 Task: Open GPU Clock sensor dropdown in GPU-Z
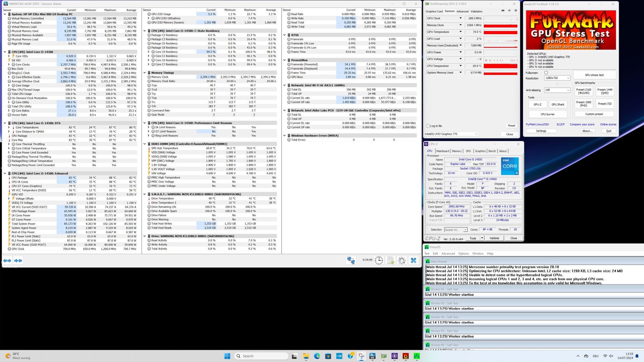[x=461, y=18]
